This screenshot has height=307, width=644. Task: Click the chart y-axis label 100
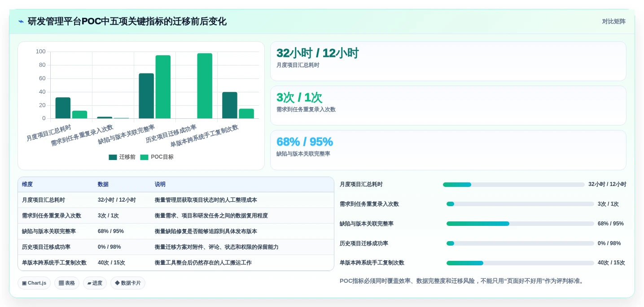click(x=41, y=52)
